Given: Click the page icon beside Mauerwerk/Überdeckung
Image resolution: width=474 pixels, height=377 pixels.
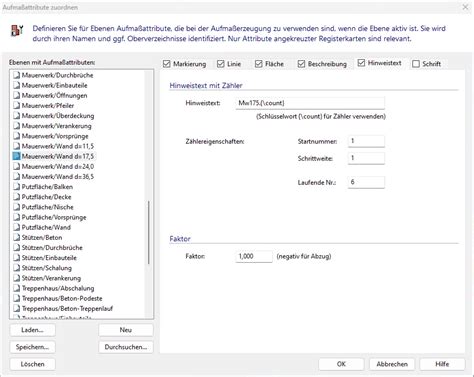Looking at the screenshot, I should point(16,116).
